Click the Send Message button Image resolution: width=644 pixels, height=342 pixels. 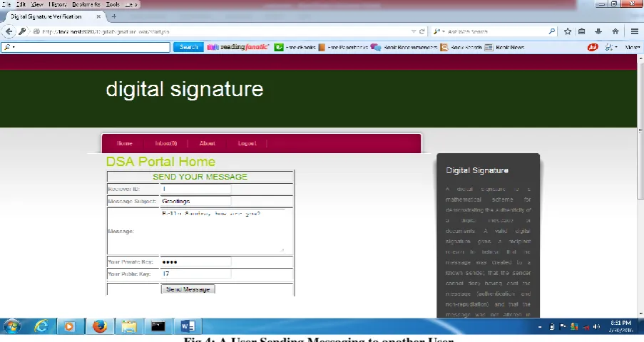[x=188, y=289]
